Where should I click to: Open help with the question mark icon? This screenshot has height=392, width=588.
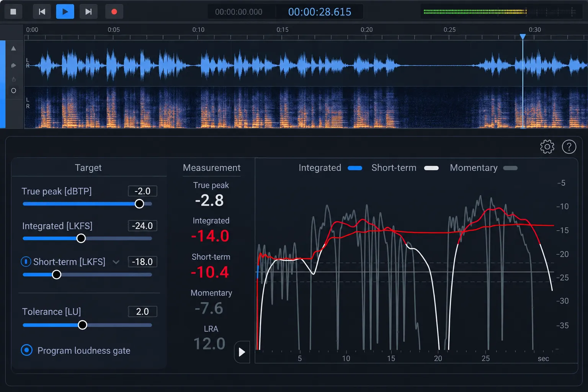click(x=569, y=147)
